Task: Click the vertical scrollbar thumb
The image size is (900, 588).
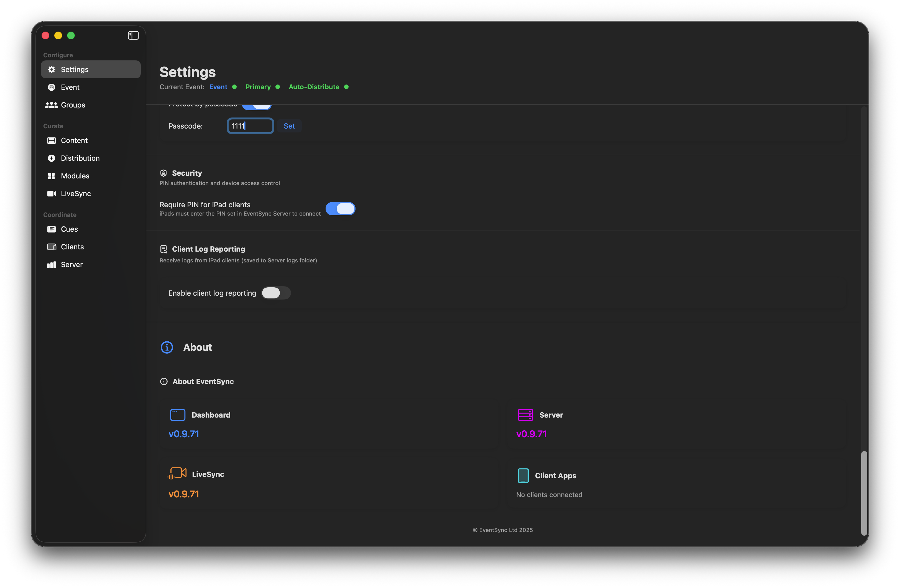Action: click(864, 494)
